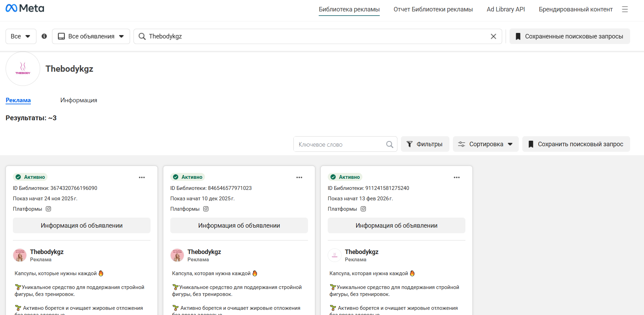Open three-dot menu on first ad card
Image resolution: width=644 pixels, height=315 pixels.
click(x=142, y=177)
